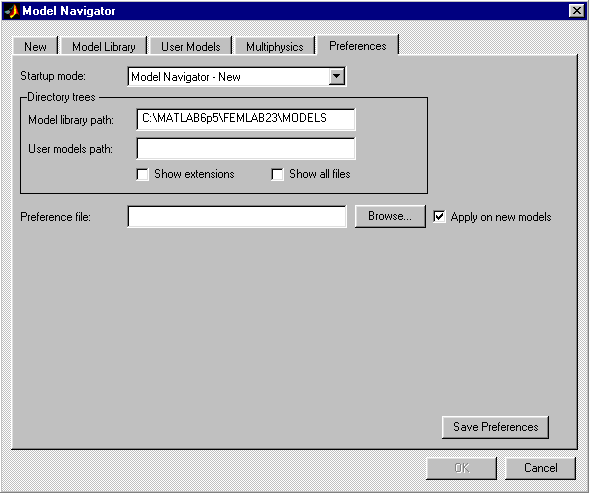Click the Model Navigator title bar text

[x=69, y=11]
